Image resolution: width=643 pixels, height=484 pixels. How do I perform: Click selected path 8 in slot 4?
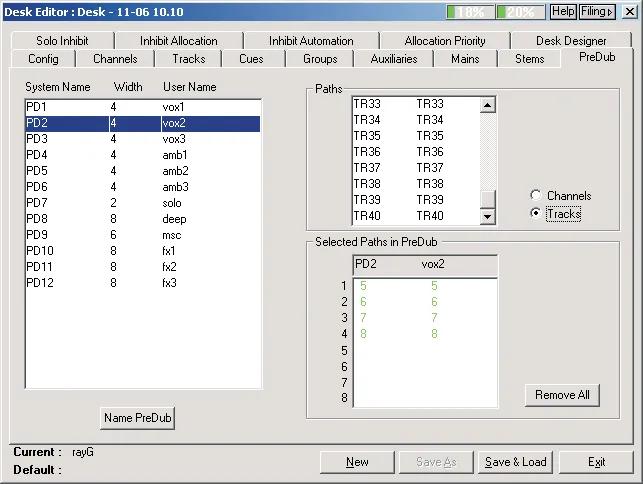click(x=425, y=333)
